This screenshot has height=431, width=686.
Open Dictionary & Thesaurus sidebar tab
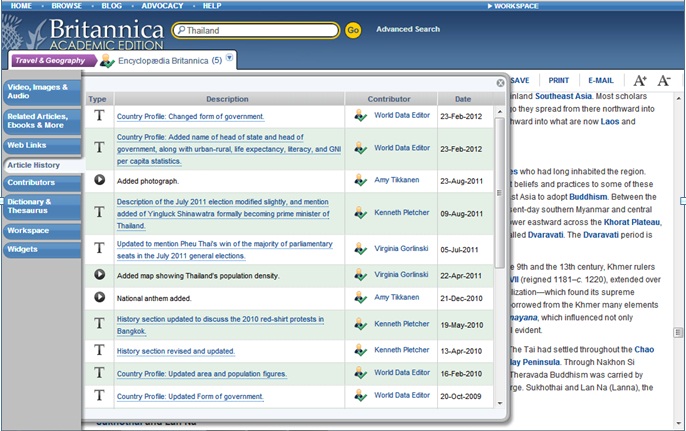(42, 206)
